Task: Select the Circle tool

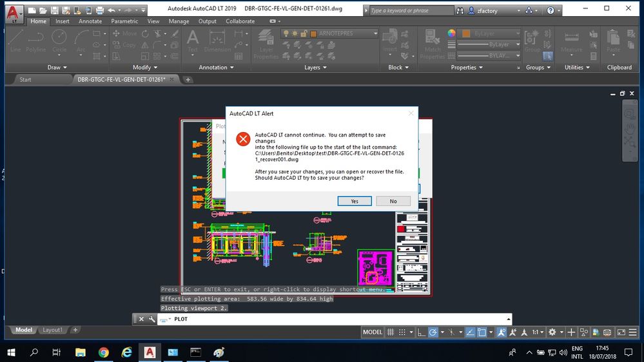Action: pyautogui.click(x=59, y=41)
